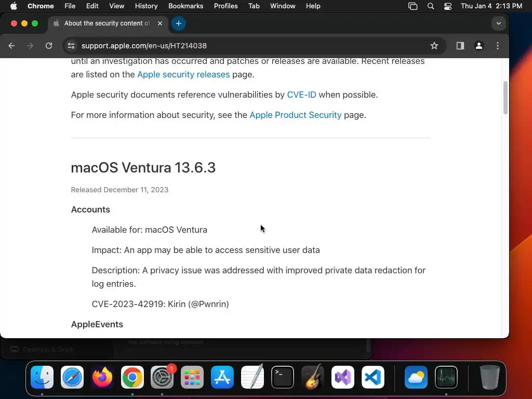Open the Bookmarks menu
532x399 pixels.
(186, 6)
